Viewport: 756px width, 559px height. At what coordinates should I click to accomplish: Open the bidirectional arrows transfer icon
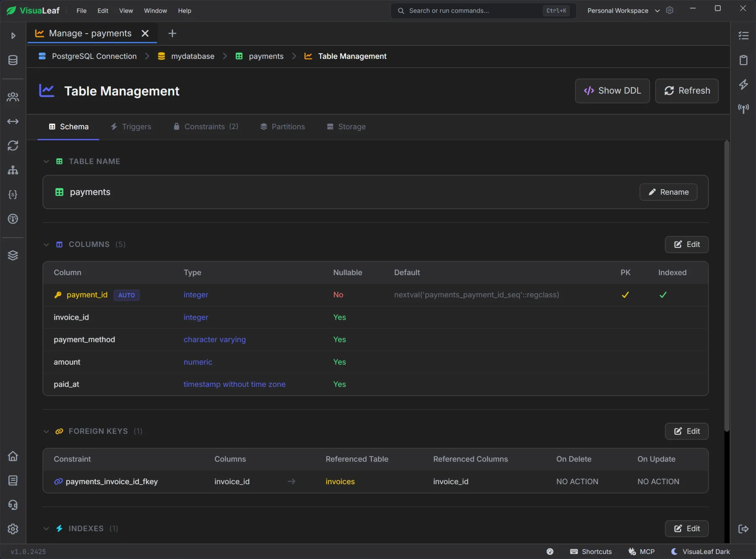tap(13, 121)
